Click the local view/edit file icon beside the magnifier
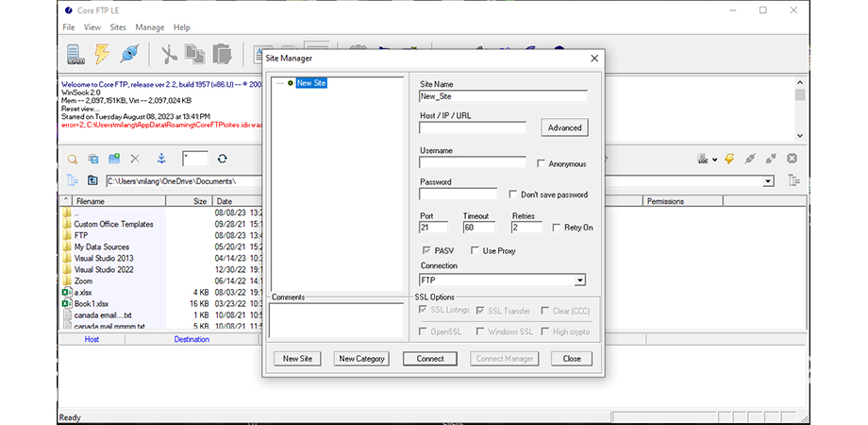Image resolution: width=868 pixels, height=425 pixels. coord(93,159)
